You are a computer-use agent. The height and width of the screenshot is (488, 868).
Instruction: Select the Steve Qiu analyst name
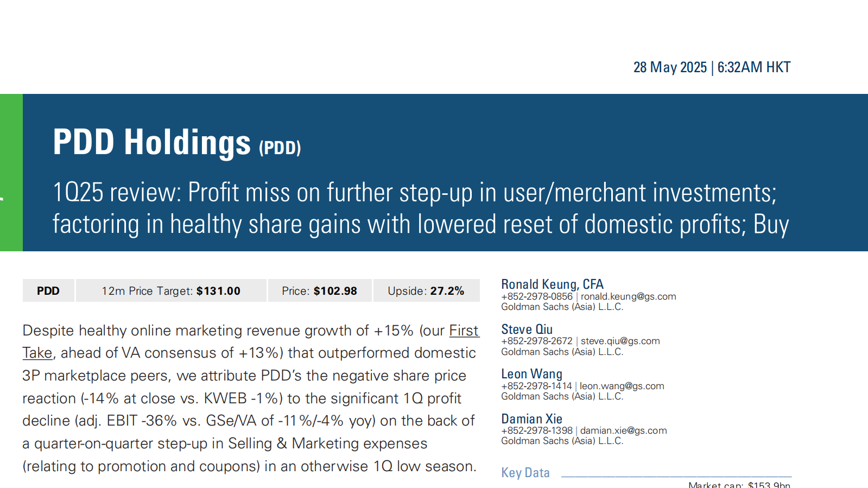tap(527, 329)
